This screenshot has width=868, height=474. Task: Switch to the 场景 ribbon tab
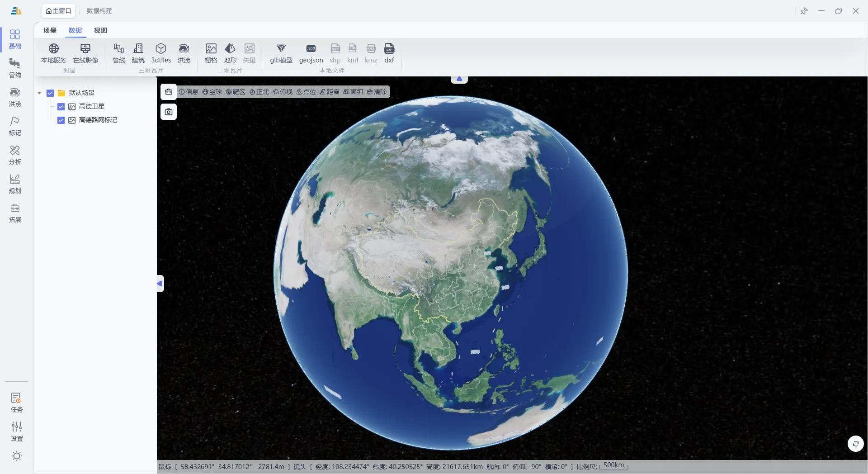pyautogui.click(x=50, y=30)
